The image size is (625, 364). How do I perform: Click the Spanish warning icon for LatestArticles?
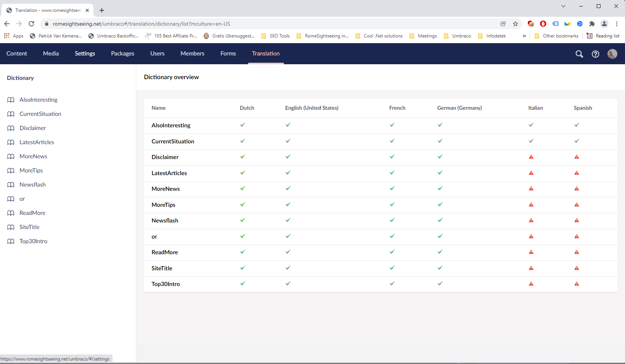tap(577, 173)
